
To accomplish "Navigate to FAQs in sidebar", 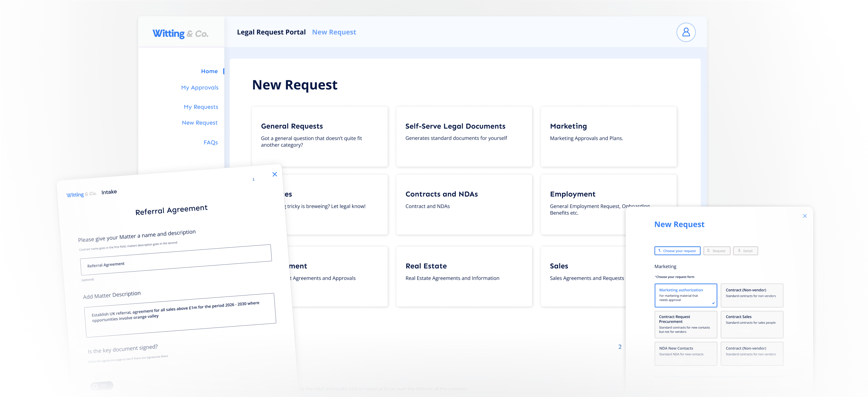I will pos(210,142).
